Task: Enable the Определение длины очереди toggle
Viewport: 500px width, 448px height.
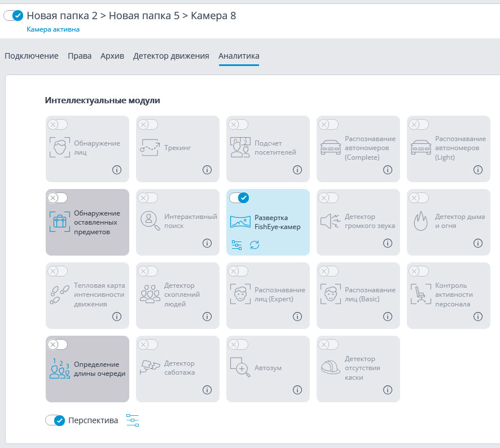Action: tap(58, 344)
